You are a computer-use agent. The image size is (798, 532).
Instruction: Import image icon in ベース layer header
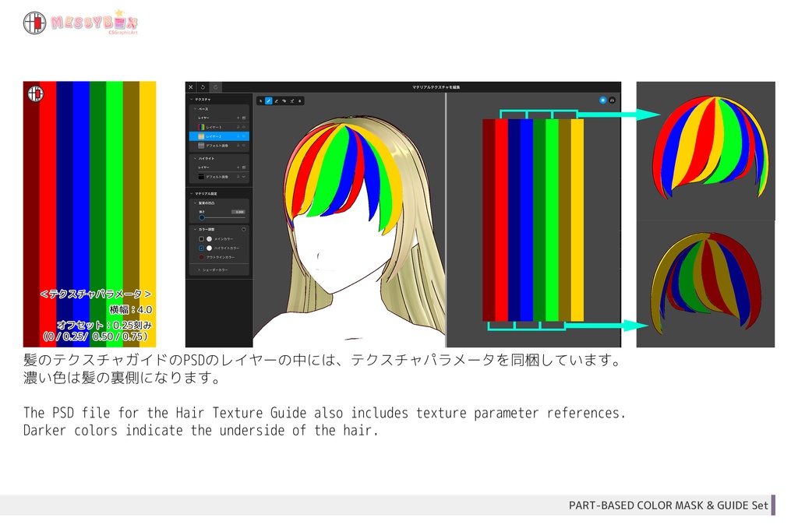coord(244,118)
